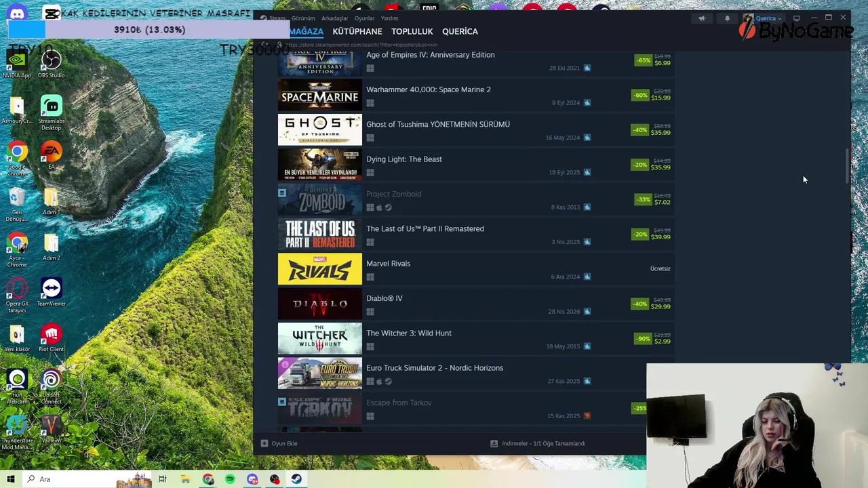Screen dimensions: 868x488
Task: Open the Arkadaşlar menu
Action: point(334,18)
